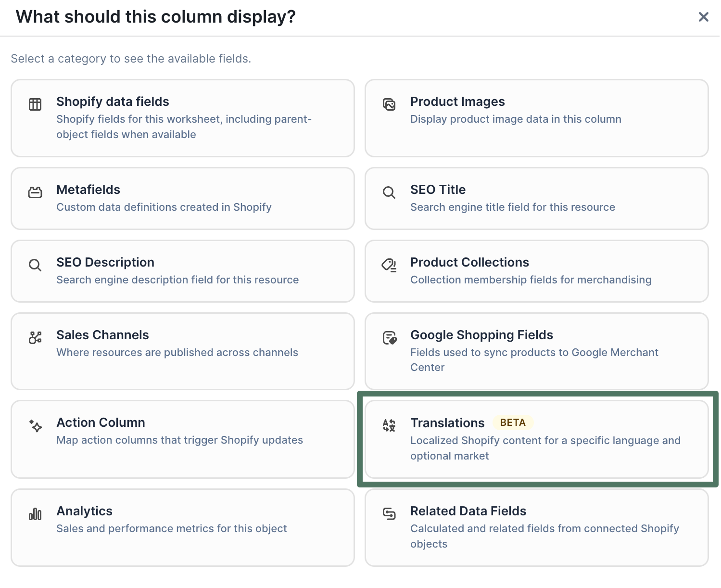This screenshot has height=588, width=721.
Task: Open the Translations category title
Action: tap(447, 423)
